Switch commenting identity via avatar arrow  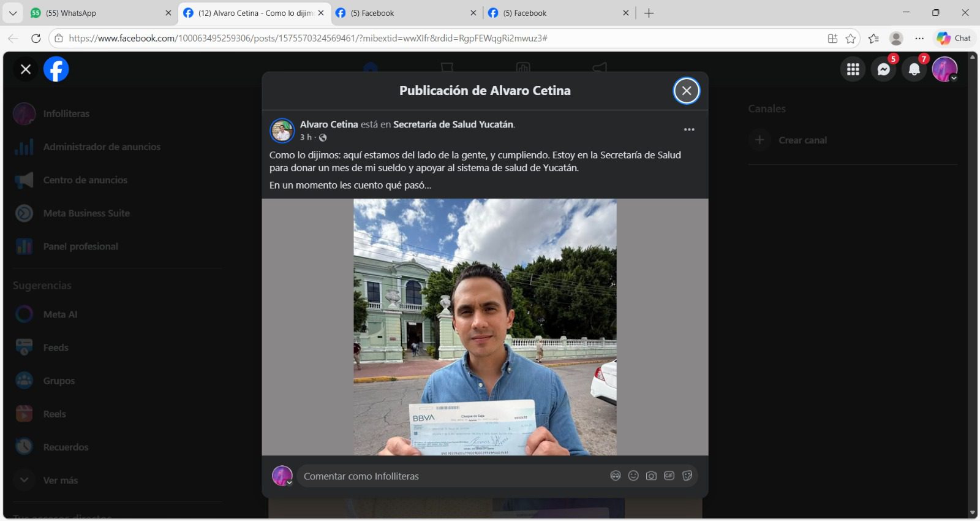pos(289,482)
